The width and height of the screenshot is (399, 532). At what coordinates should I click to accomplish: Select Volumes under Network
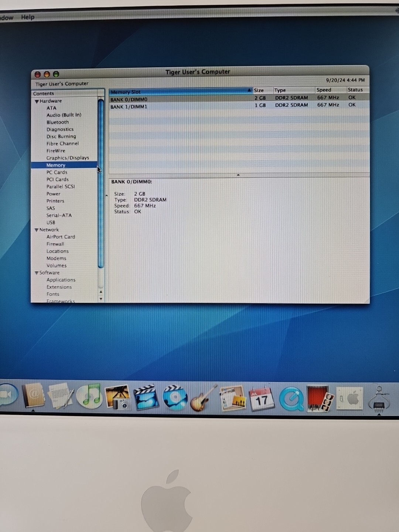(57, 266)
